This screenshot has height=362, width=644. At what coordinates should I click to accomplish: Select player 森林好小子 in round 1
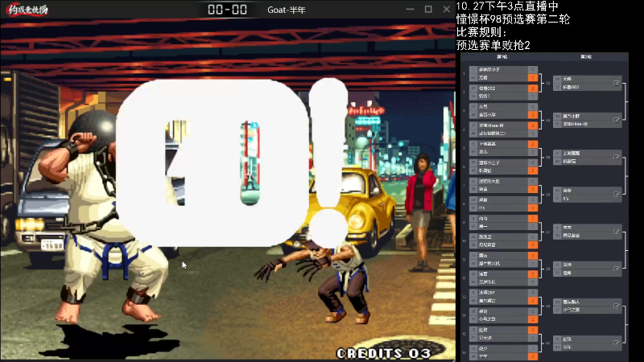coord(489,69)
